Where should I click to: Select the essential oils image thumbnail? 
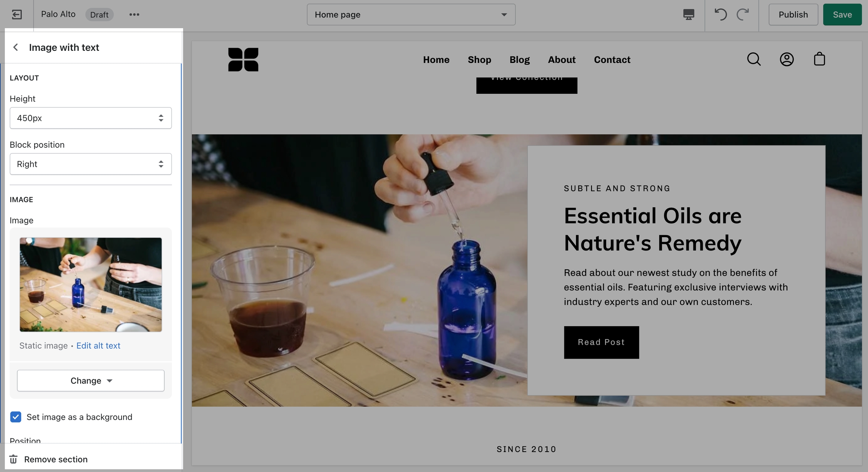pos(91,285)
